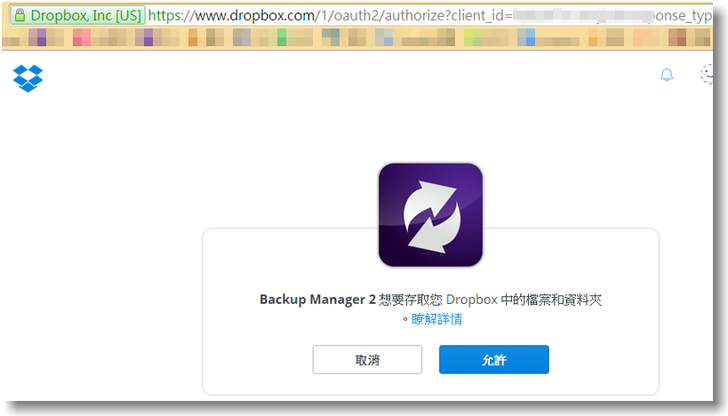Click the green lock Dropbox, Inc [US] badge
Viewport: 728px width, 416px height.
tap(78, 15)
